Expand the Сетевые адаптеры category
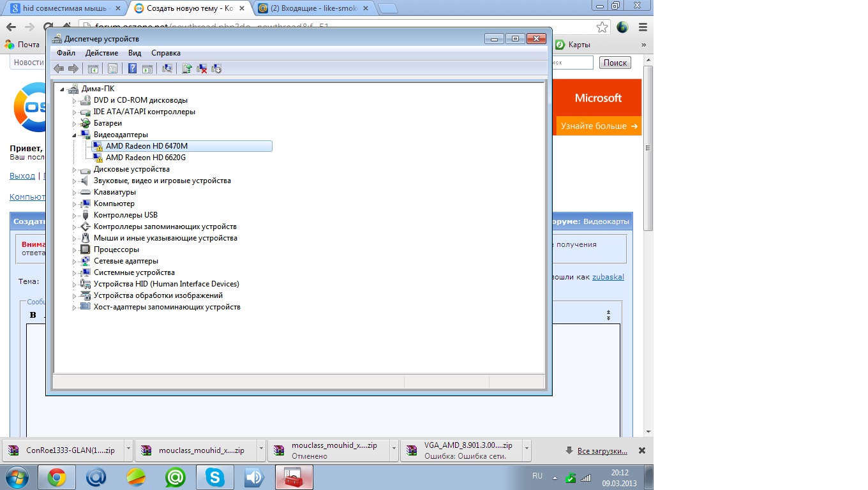The height and width of the screenshot is (490, 868). pos(74,262)
